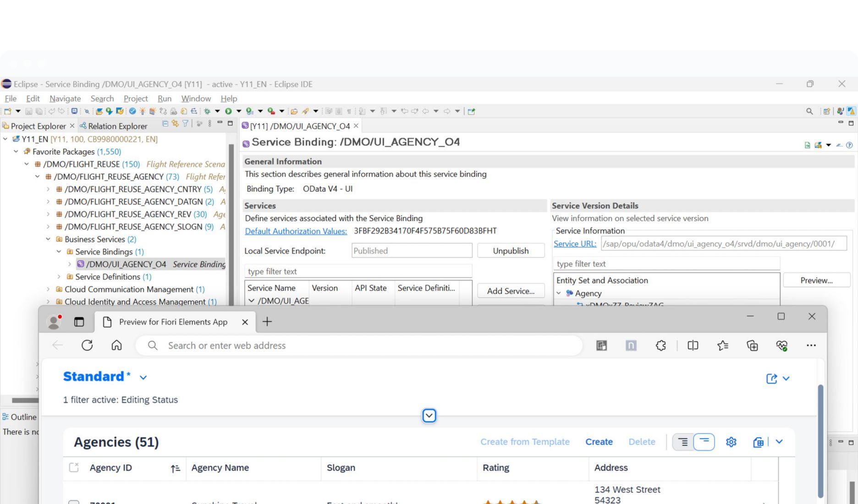858x504 pixels.
Task: Click the browser refresh icon
Action: pos(87,345)
